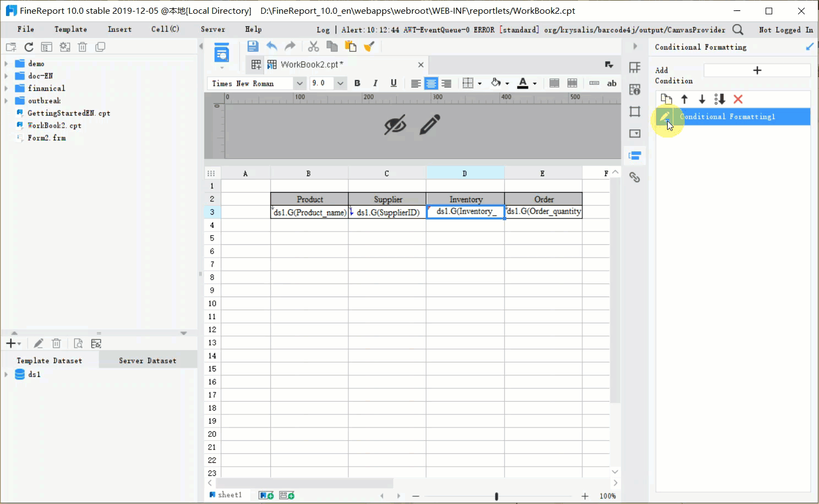Viewport: 819px width, 504px height.
Task: Open the log search magnifier
Action: [x=738, y=30]
